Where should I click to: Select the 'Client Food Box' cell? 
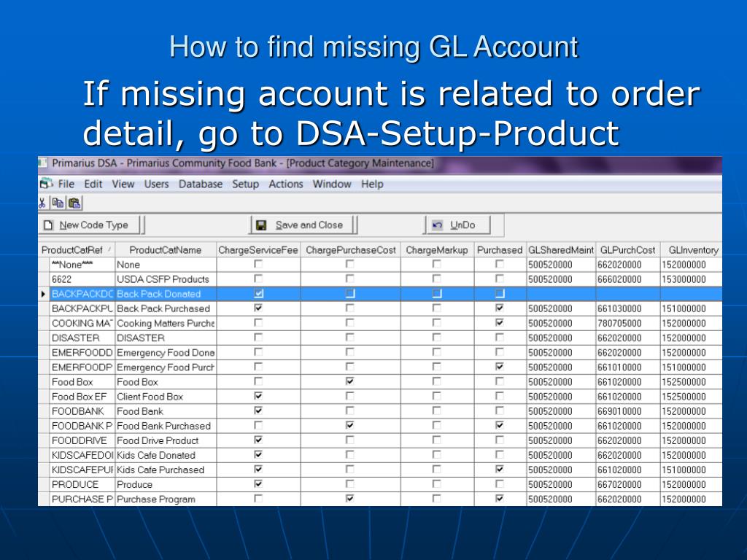[x=166, y=396]
